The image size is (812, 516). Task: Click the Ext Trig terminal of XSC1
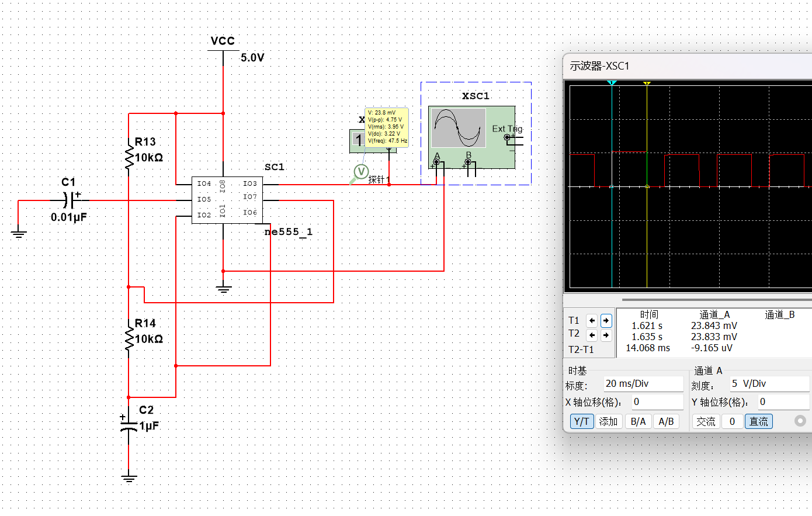(x=506, y=138)
